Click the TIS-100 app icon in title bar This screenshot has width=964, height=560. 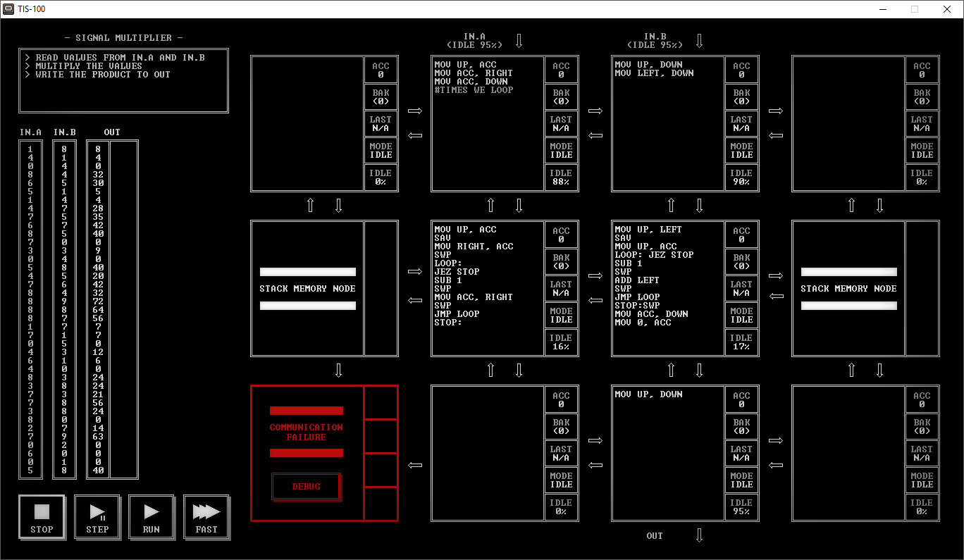click(8, 9)
